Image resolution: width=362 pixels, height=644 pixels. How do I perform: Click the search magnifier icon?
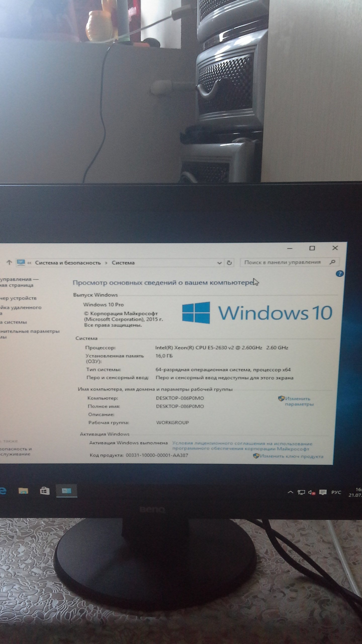tap(332, 262)
